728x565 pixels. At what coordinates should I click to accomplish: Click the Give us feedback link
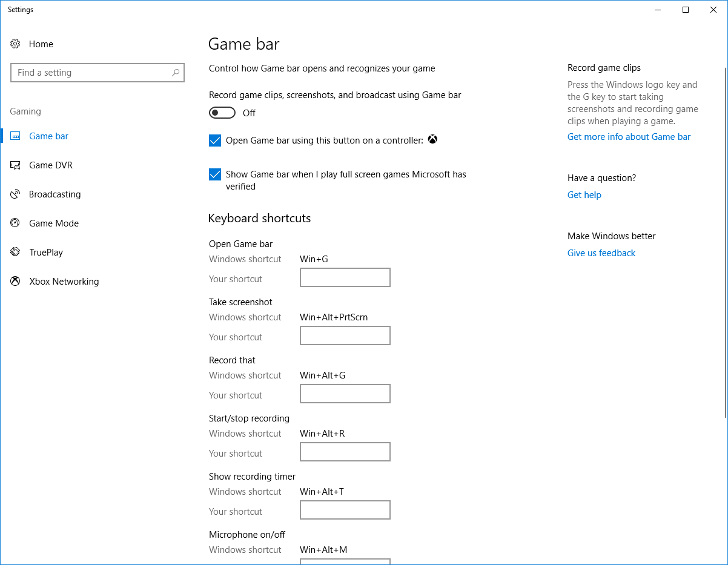click(x=601, y=253)
